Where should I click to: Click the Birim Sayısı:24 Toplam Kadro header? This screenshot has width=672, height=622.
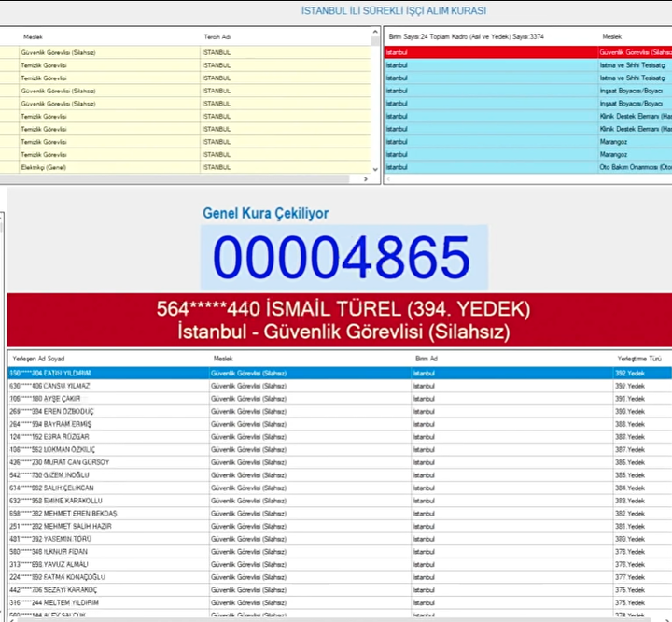tap(467, 37)
